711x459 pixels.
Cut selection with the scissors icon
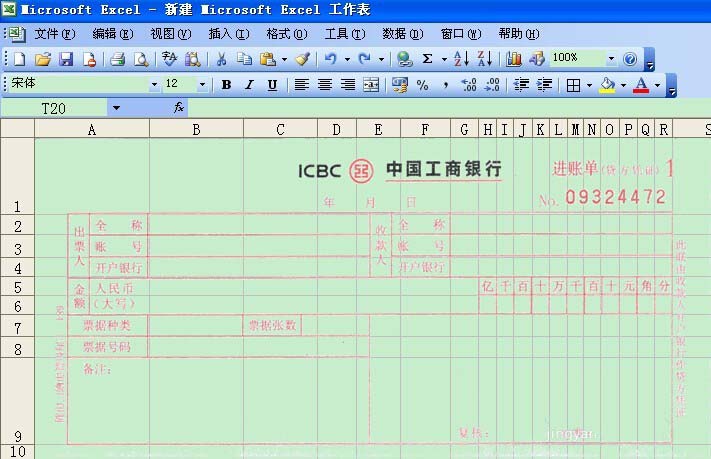click(221, 59)
